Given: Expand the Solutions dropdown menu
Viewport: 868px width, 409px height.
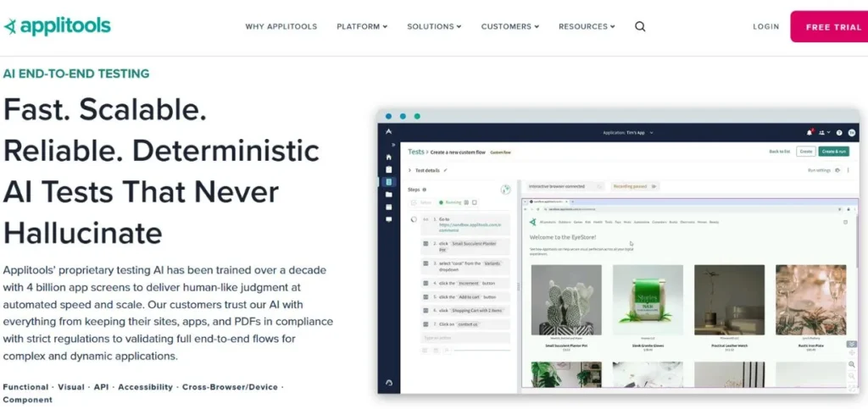Looking at the screenshot, I should coord(434,26).
